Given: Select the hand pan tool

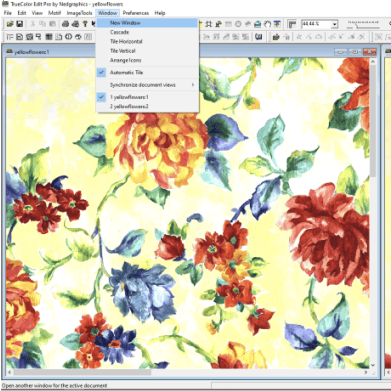Looking at the screenshot, I should 267,24.
